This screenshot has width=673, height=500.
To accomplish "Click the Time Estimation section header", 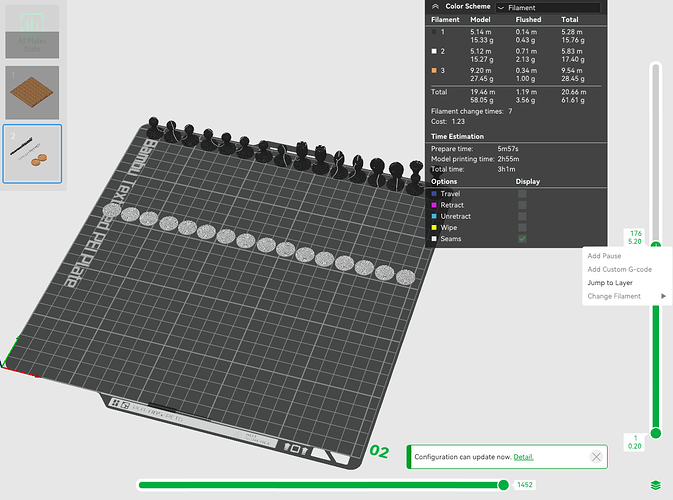I will (x=457, y=136).
